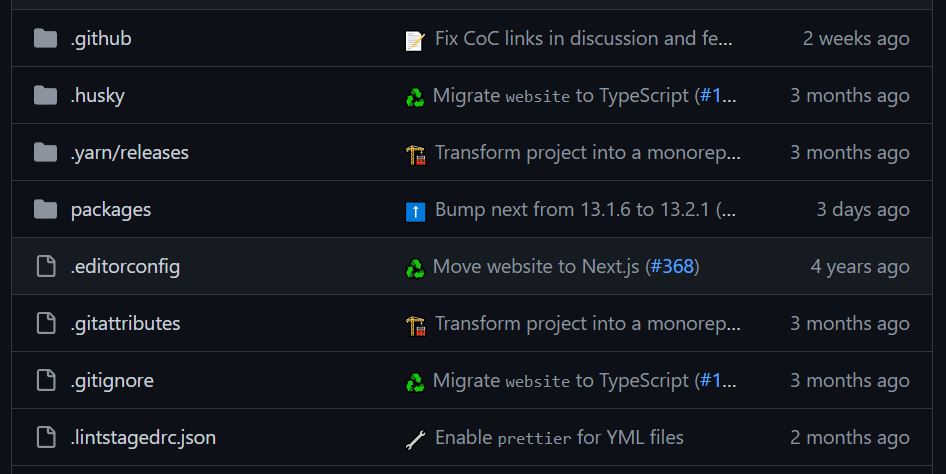
Task: Click the .gitignore file icon
Action: pos(45,381)
